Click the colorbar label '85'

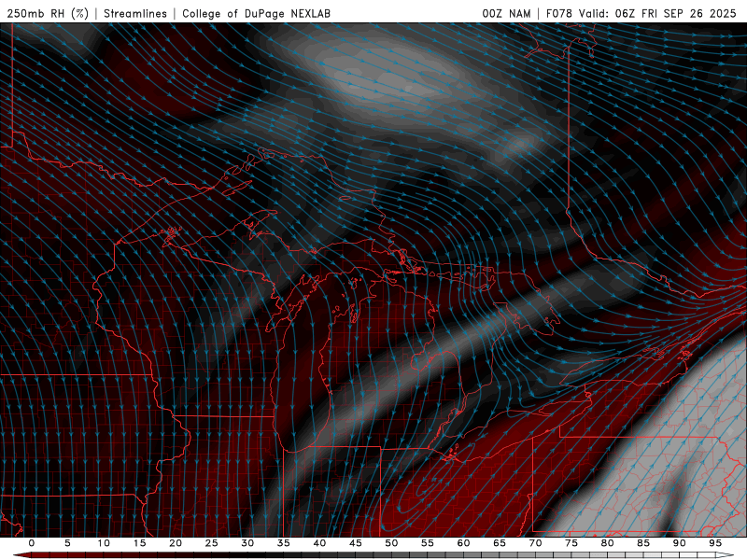pyautogui.click(x=643, y=543)
